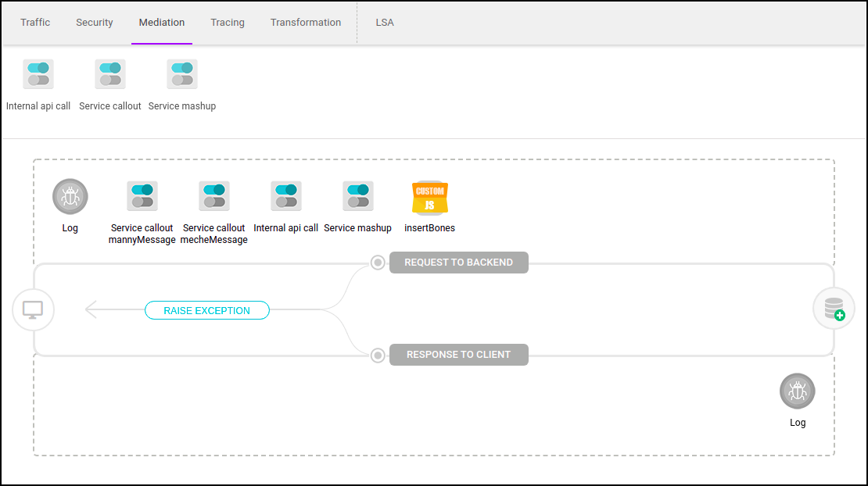Screen dimensions: 868x486
Task: Toggle the Service callout mecheMessage switch
Action: point(213,195)
